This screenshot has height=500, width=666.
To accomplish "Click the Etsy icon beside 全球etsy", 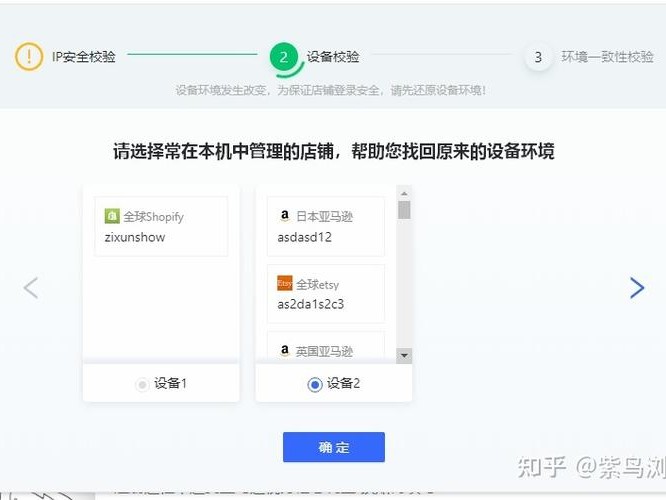I will (285, 283).
